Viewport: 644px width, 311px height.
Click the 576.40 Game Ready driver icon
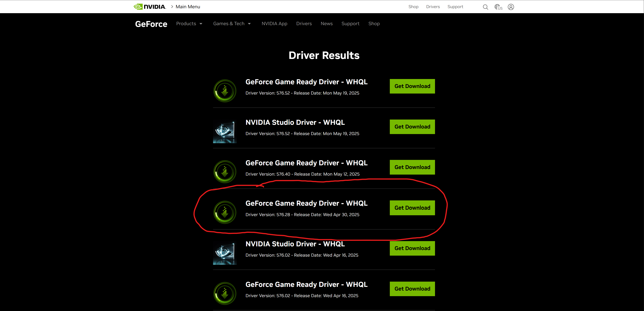(225, 172)
